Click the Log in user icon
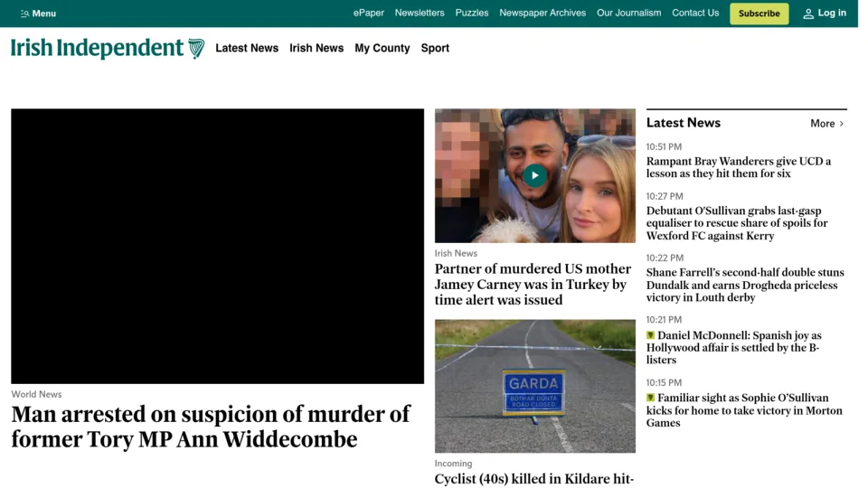 click(x=808, y=14)
